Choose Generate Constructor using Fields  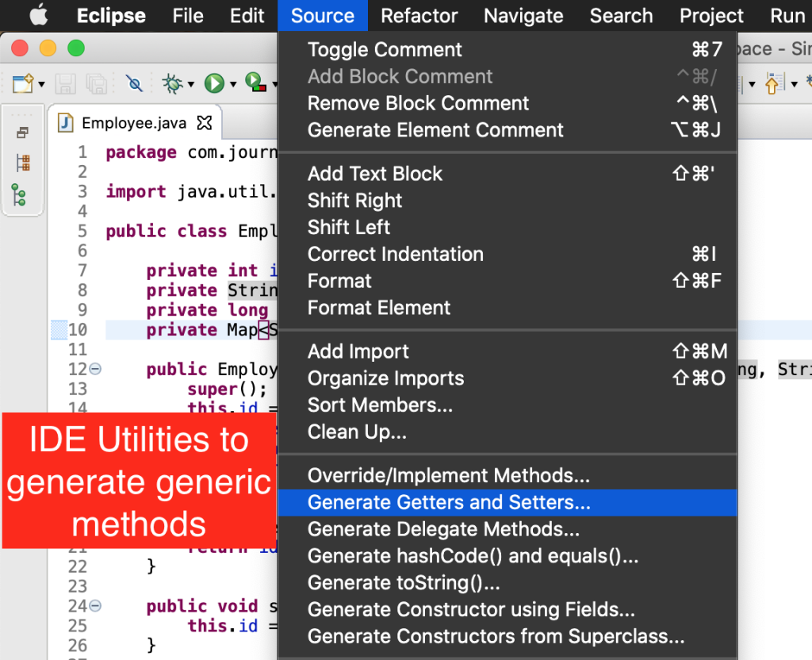507,610
